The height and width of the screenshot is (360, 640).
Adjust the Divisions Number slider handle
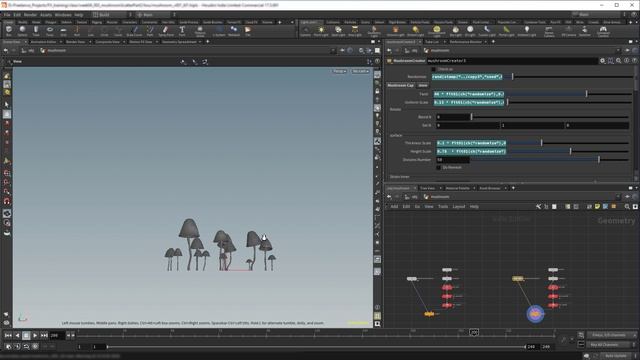(599, 160)
